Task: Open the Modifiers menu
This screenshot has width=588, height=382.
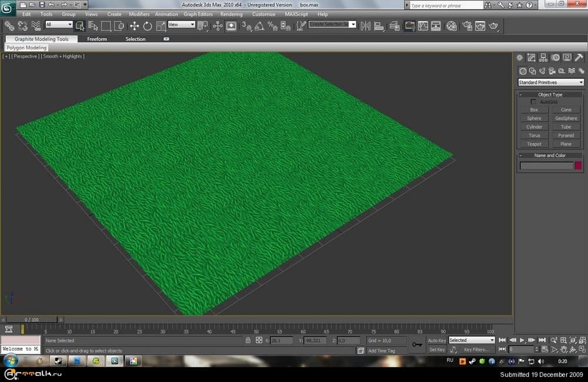Action: (x=139, y=14)
